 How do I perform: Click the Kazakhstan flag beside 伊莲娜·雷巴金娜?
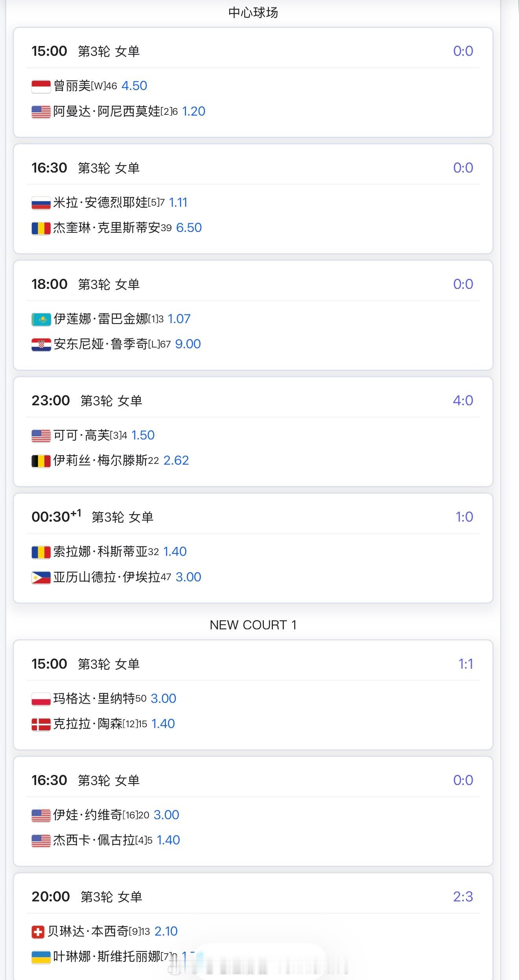coord(41,319)
